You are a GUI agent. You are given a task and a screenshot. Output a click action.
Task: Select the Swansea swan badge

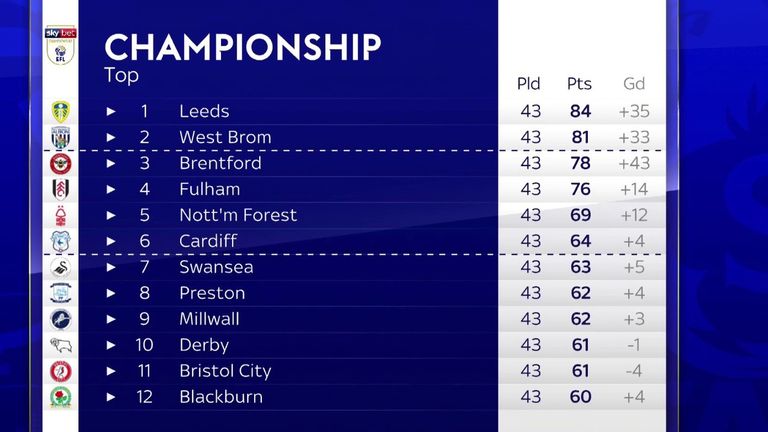click(61, 267)
